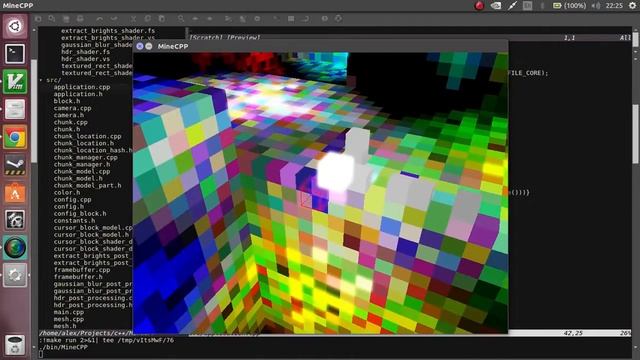
Task: Select application.cpp in the file tree
Action: click(82, 87)
